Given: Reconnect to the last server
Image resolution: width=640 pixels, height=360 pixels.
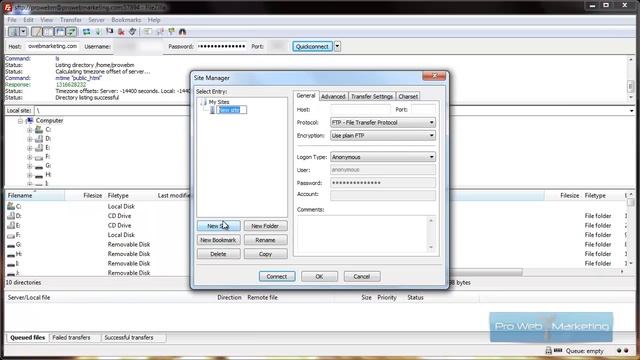Looking at the screenshot, I should point(132,31).
